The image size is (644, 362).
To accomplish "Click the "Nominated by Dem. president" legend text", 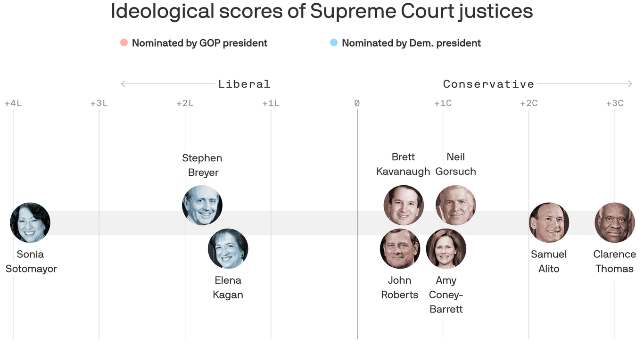I will point(411,43).
